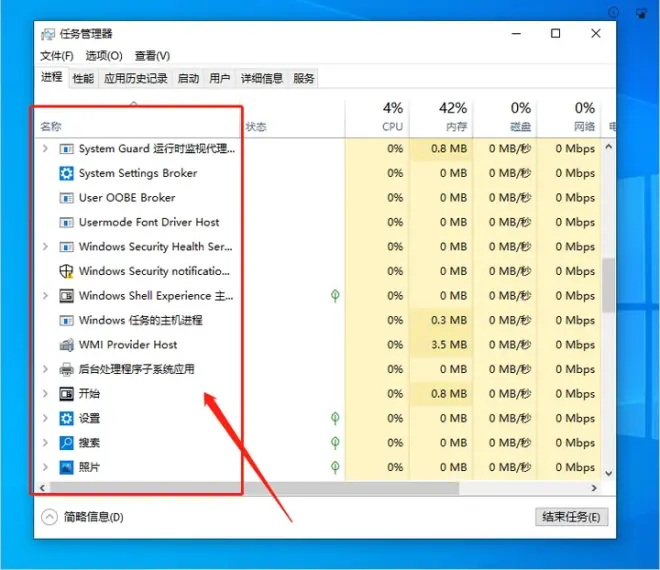The image size is (660, 570).
Task: Expand the Windows Security Health Service group
Action: pos(45,246)
